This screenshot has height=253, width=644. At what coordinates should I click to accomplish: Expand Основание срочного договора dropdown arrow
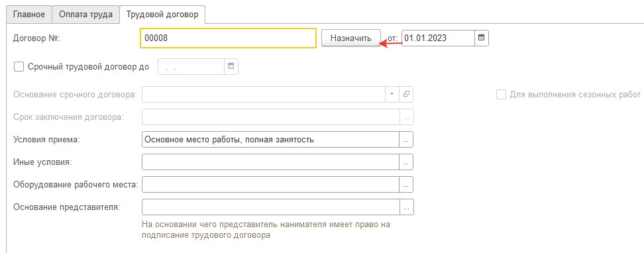(x=392, y=95)
